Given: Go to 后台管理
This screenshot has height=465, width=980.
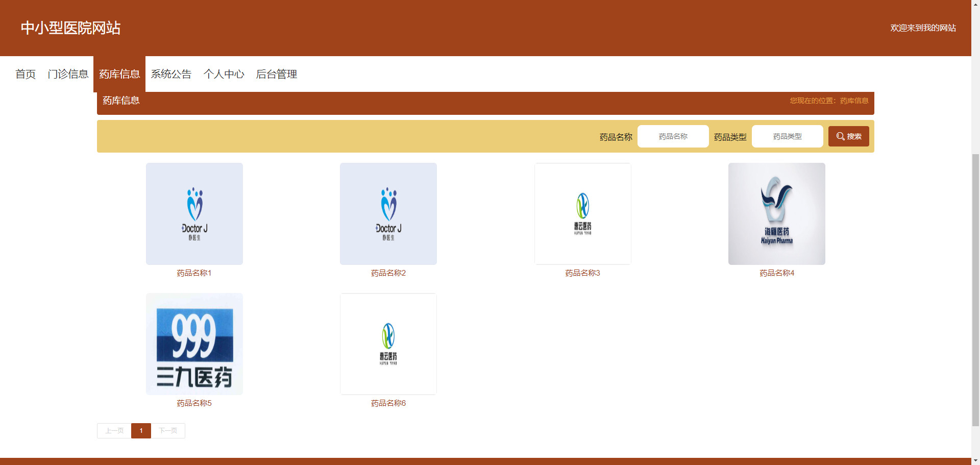Looking at the screenshot, I should coord(276,74).
